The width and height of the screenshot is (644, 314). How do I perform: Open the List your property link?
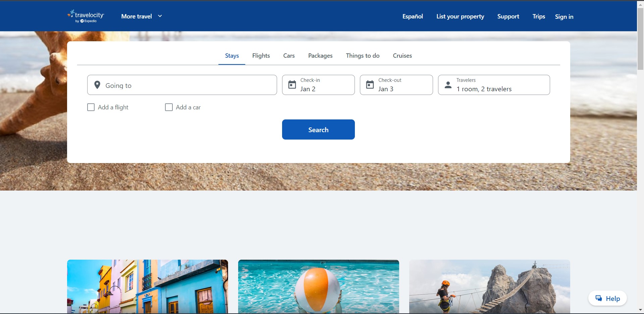pyautogui.click(x=460, y=16)
